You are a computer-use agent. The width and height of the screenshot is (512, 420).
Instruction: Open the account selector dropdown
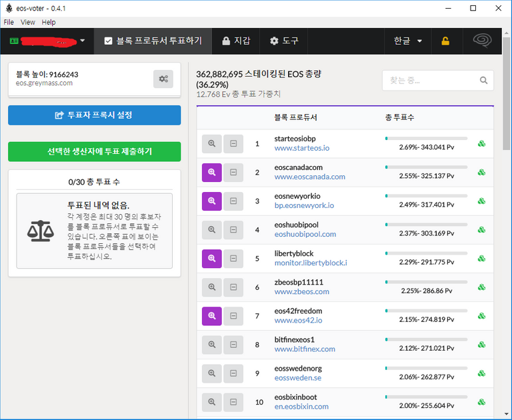click(x=47, y=41)
